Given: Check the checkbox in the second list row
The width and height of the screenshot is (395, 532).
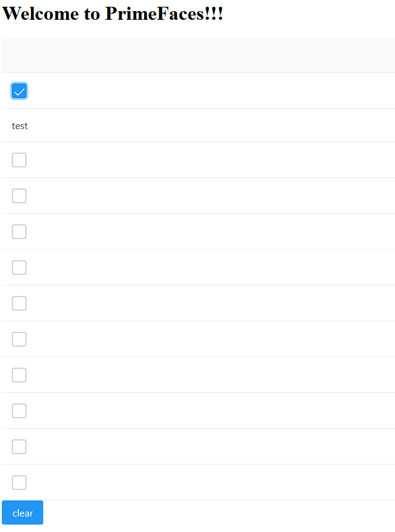Looking at the screenshot, I should [x=19, y=160].
